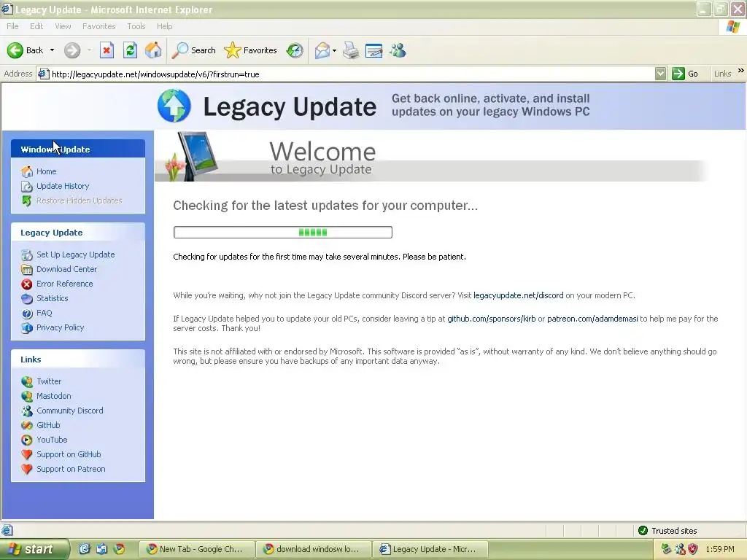Open the Tools menu
Image resolution: width=747 pixels, height=560 pixels.
tap(136, 26)
